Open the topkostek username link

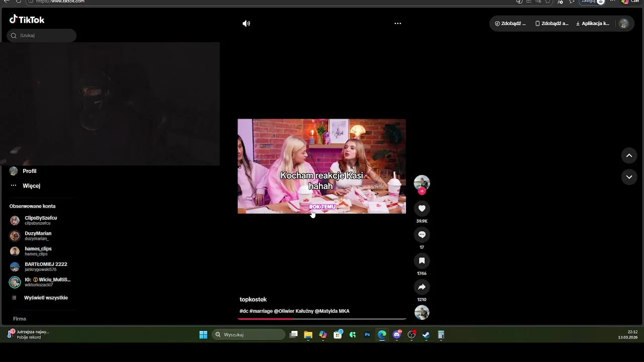click(253, 300)
